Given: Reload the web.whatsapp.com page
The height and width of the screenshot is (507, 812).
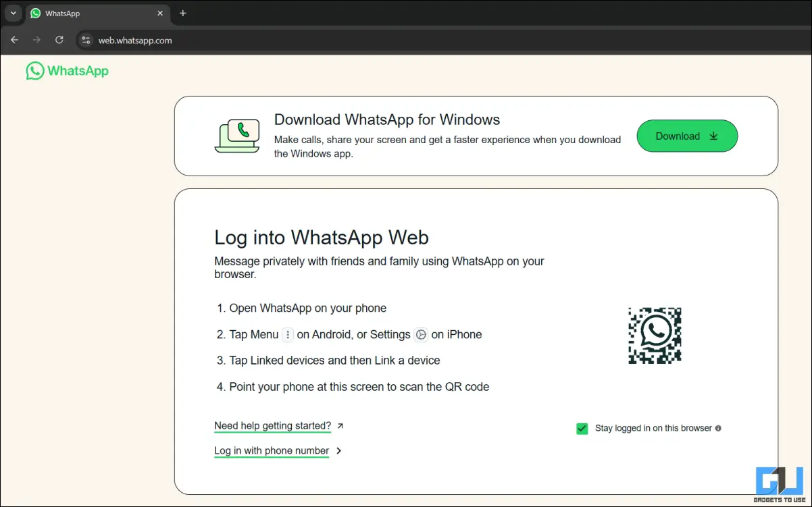Looking at the screenshot, I should (x=59, y=41).
